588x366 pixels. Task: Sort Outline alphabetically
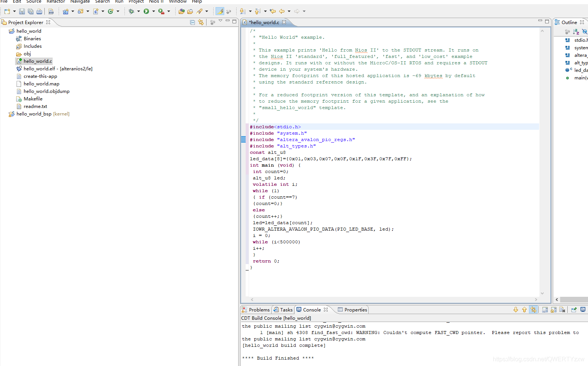click(x=576, y=32)
